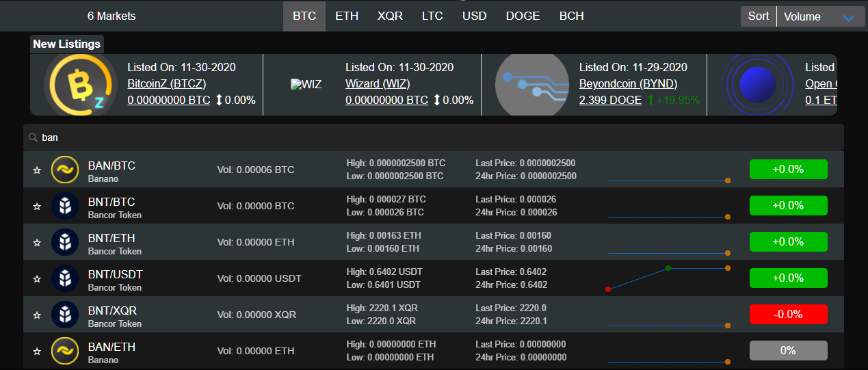
Task: Favorite the BAN/BTC market star
Action: click(x=37, y=170)
